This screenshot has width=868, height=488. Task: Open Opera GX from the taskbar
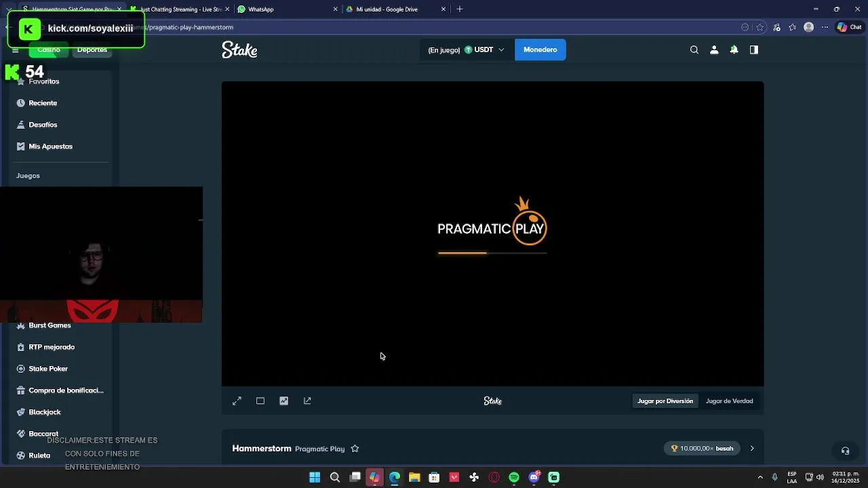[x=494, y=477]
